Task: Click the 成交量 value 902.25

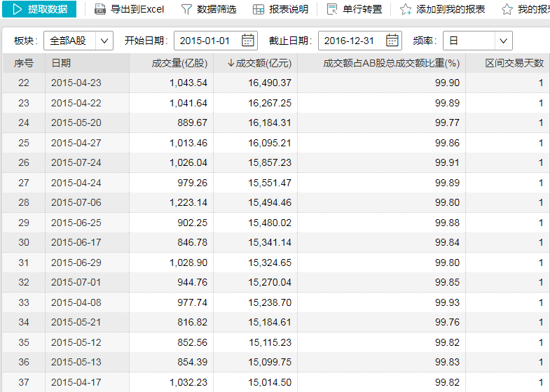Action: click(192, 223)
